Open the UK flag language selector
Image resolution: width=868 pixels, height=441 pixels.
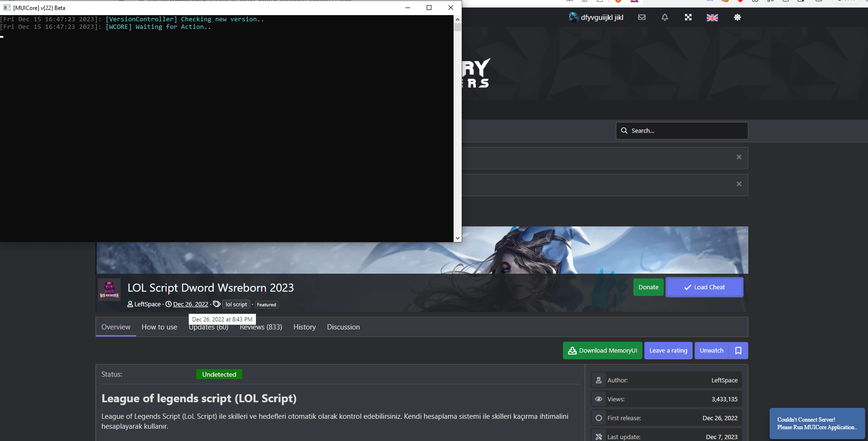click(712, 17)
